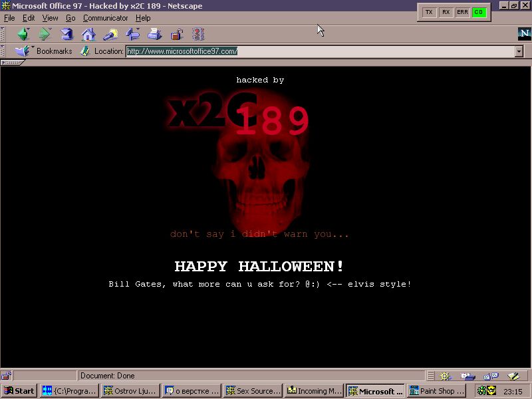532x399 pixels.
Task: Go back with the Back arrow
Action: pyautogui.click(x=23, y=35)
